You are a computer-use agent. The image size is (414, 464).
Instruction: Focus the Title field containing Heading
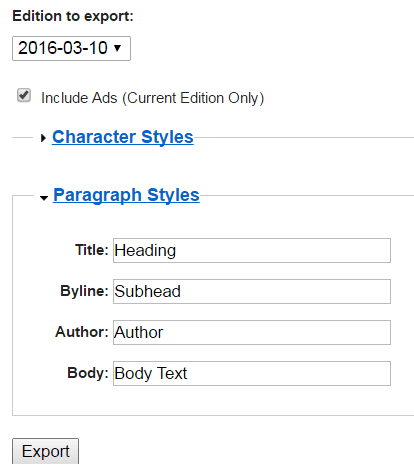click(252, 250)
